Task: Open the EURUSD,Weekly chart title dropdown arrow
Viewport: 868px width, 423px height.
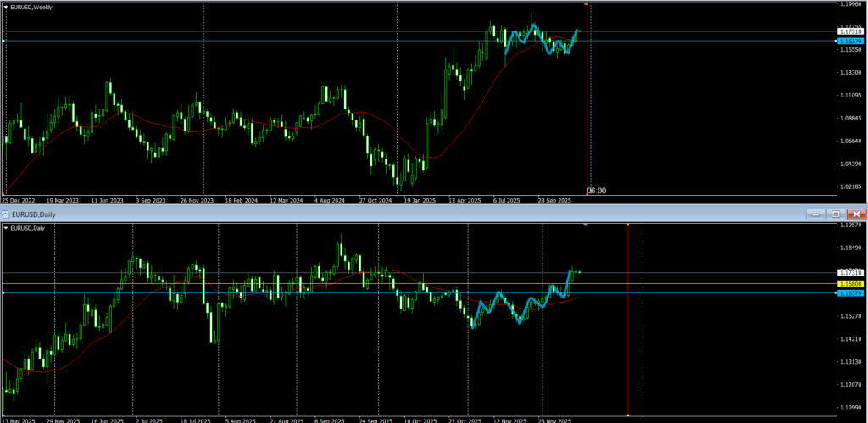Action: (4, 7)
